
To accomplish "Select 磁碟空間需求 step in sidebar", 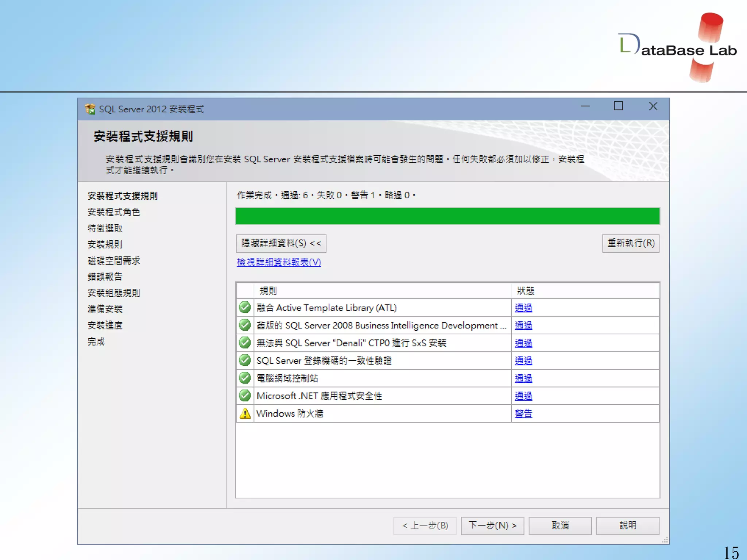I will point(114,261).
